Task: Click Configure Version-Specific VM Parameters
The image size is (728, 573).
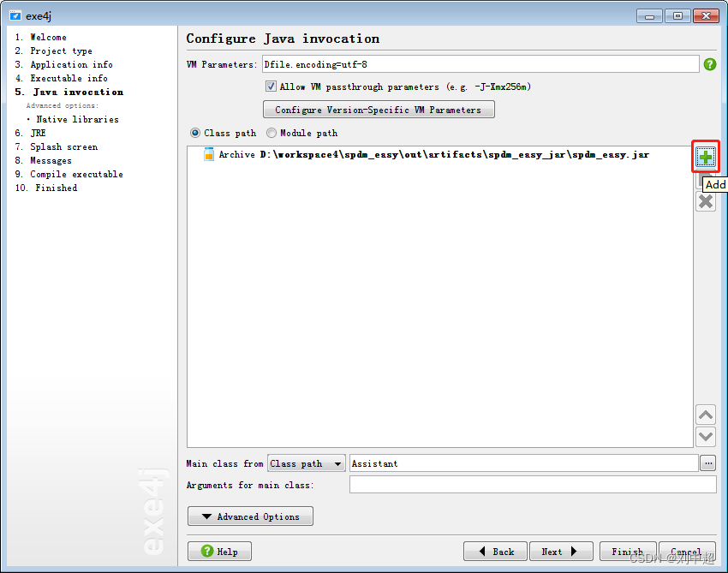Action: pos(379,109)
